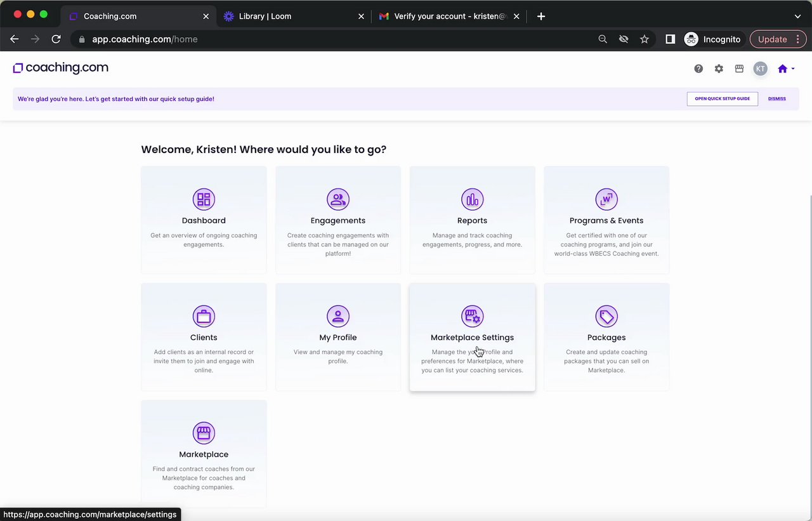Open the Programs & Events icon
Screen dimensions: 812x521
click(x=606, y=199)
